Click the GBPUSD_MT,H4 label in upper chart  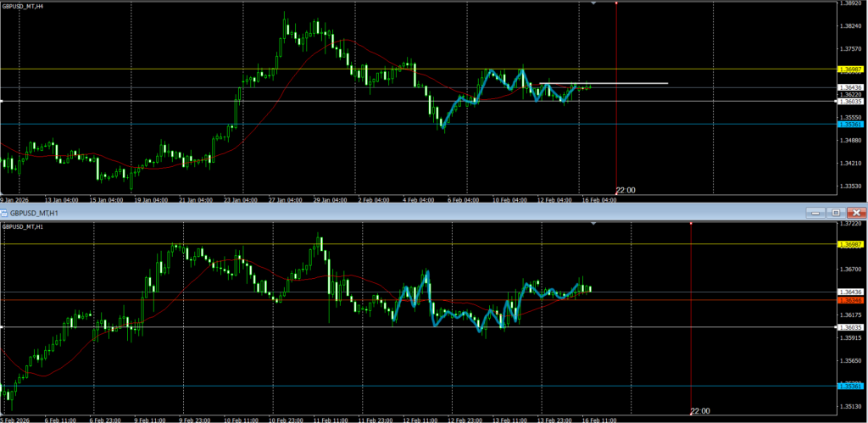pos(24,5)
